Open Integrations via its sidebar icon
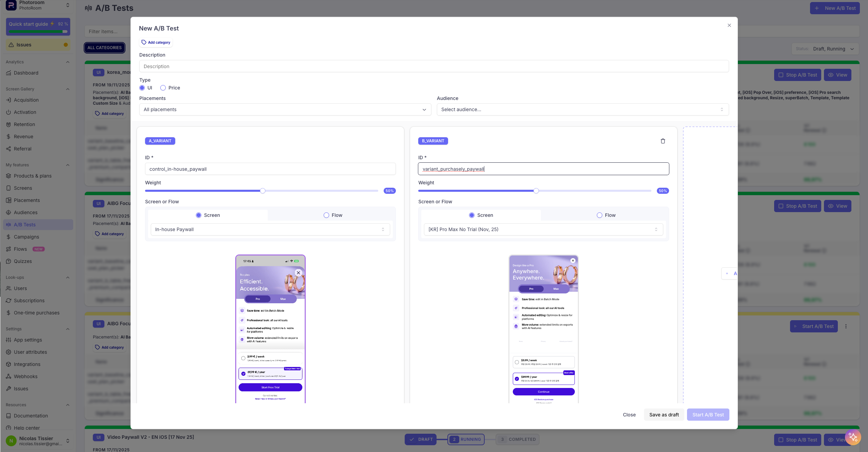The image size is (868, 452). point(8,364)
